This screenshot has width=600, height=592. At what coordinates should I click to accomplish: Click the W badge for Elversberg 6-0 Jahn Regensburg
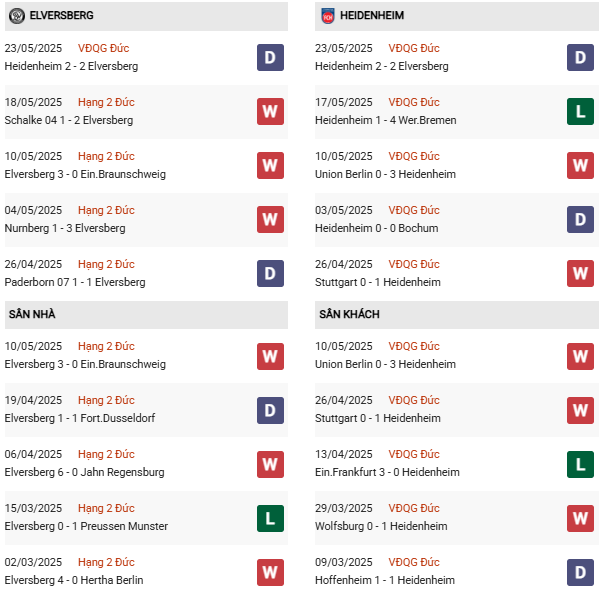270,463
